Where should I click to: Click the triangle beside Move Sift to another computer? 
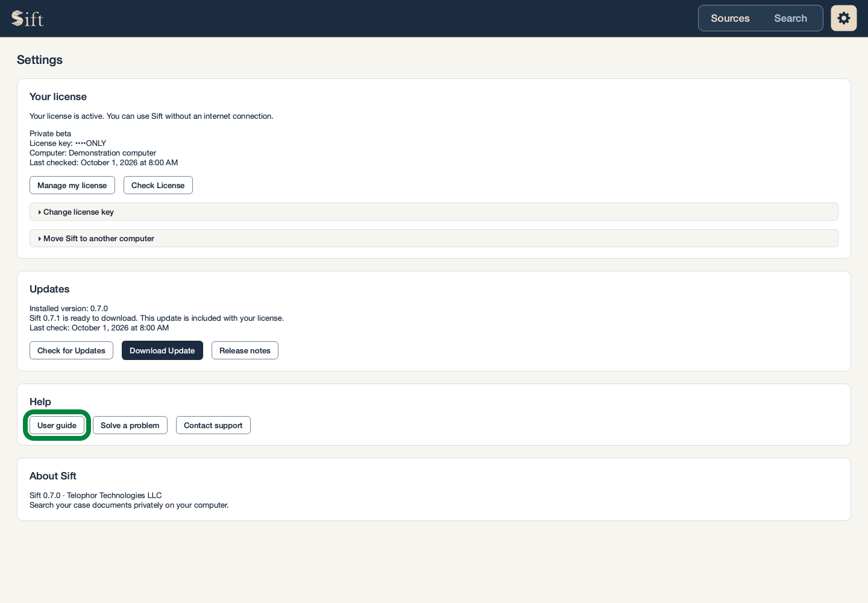(40, 239)
